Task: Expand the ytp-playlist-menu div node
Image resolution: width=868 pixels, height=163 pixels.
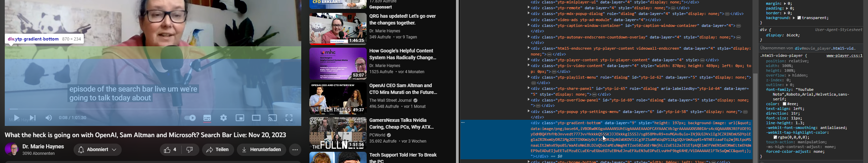Action: pos(529,77)
